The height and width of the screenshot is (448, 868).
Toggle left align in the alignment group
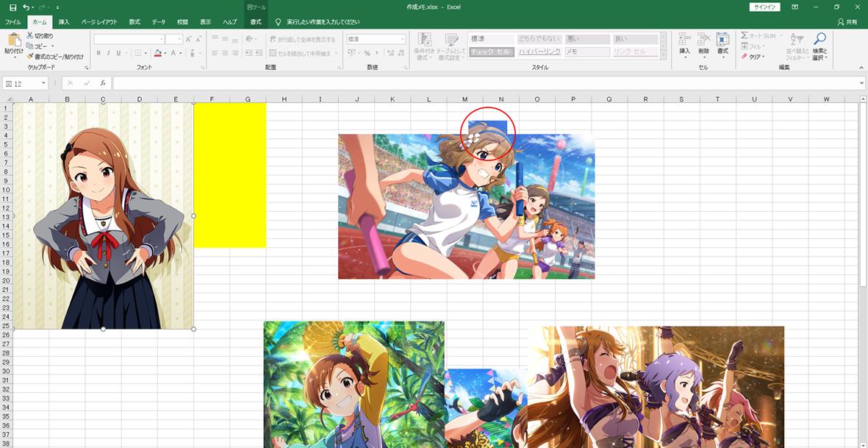coord(215,53)
